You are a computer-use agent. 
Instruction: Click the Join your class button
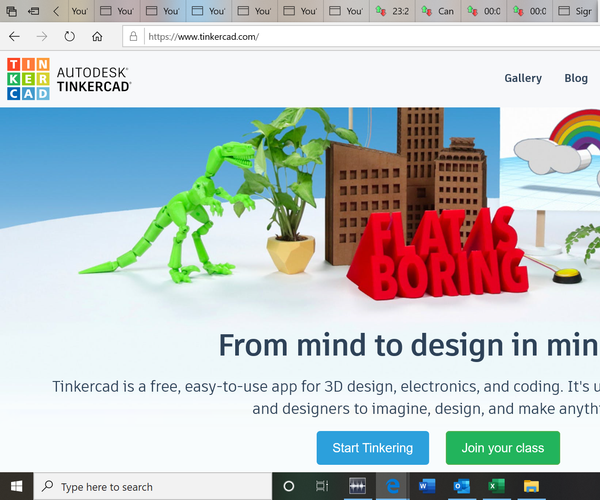[x=503, y=448]
